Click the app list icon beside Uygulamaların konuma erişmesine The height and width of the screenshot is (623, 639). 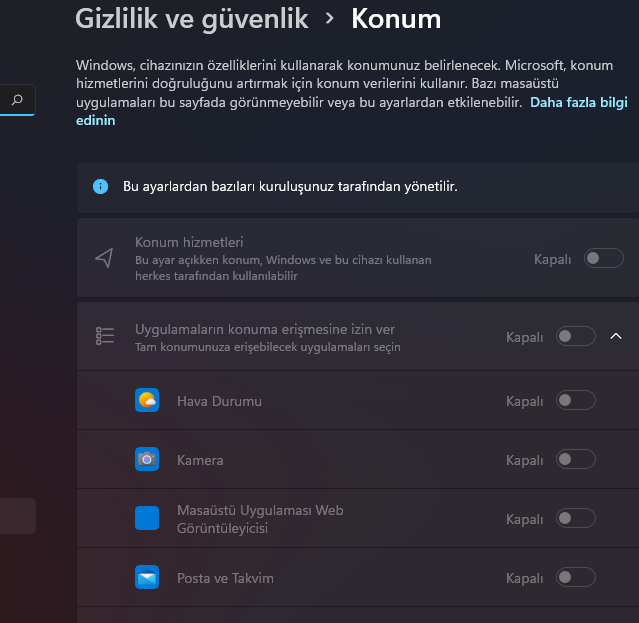[105, 336]
